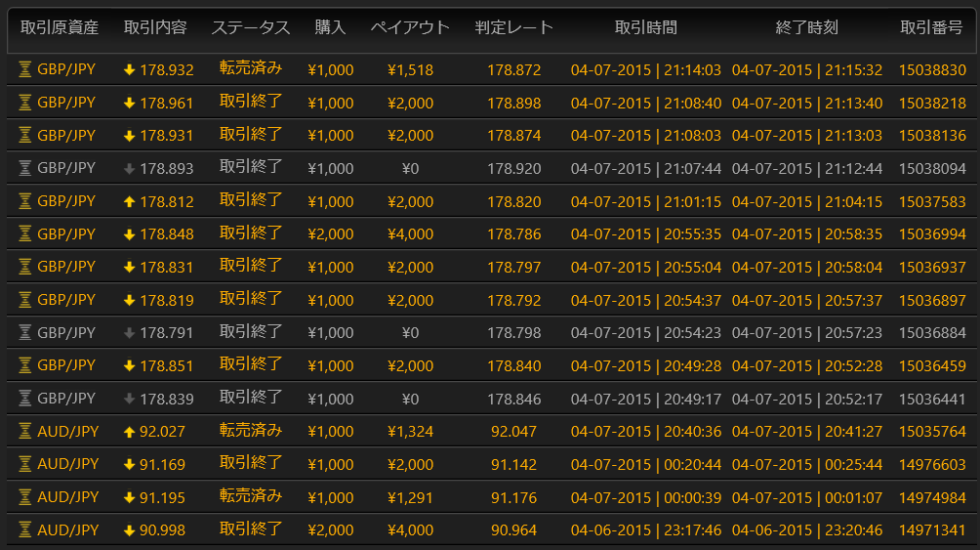
Task: Click the hourglass icon for trade 15038830
Action: tap(25, 69)
